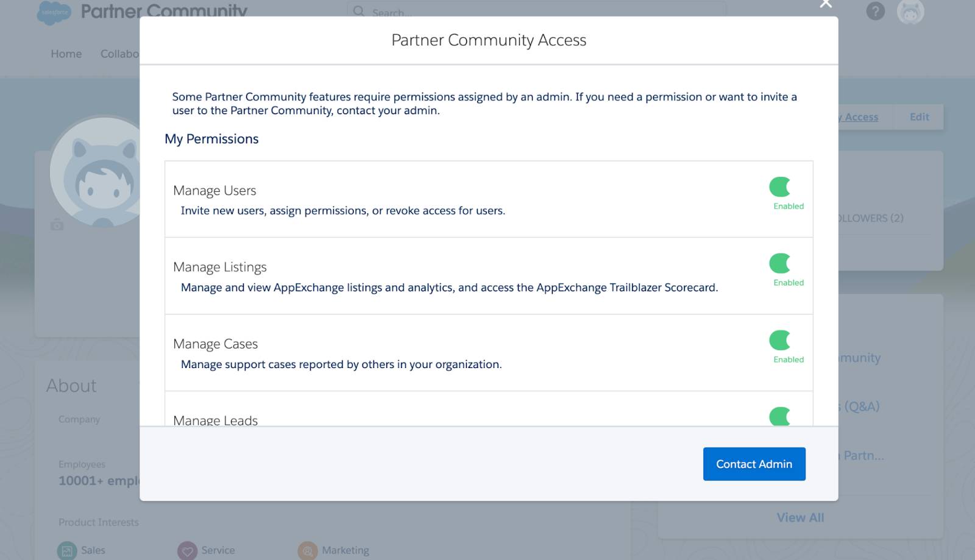975x560 pixels.
Task: Click the Manage Cases heading
Action: (215, 344)
